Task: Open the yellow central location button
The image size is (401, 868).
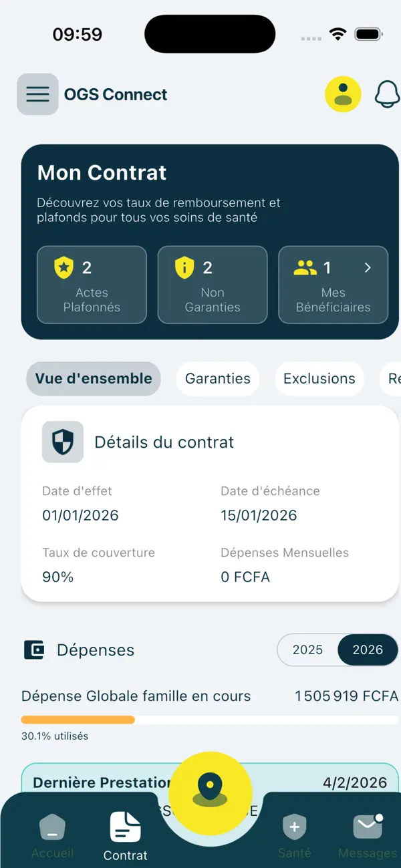Action: coord(210,792)
